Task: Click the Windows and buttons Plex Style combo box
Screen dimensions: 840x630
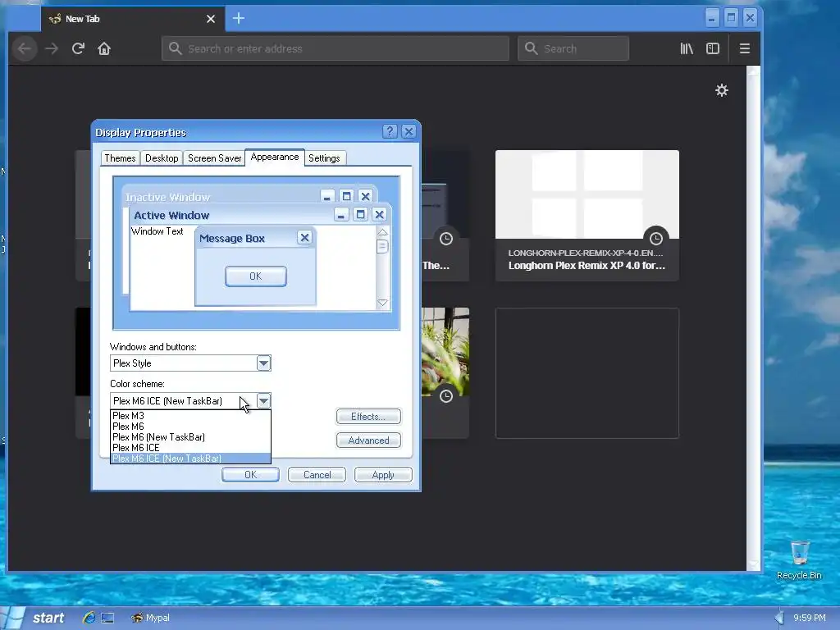Action: 190,363
